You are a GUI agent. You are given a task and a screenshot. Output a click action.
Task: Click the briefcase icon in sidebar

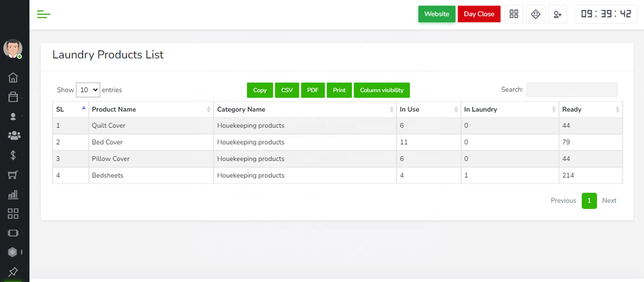[x=13, y=97]
